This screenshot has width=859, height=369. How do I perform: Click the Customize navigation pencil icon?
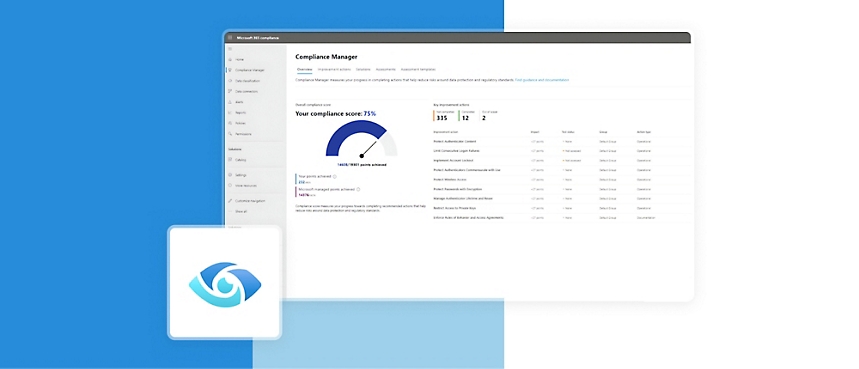(230, 201)
